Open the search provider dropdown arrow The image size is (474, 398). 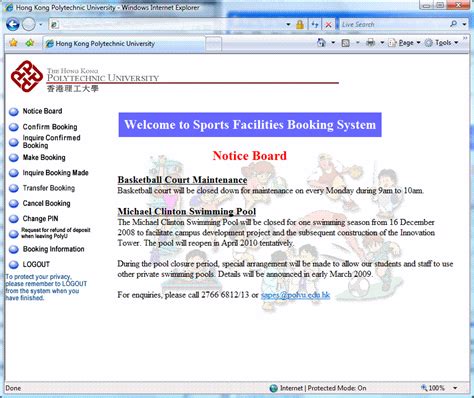pos(464,24)
